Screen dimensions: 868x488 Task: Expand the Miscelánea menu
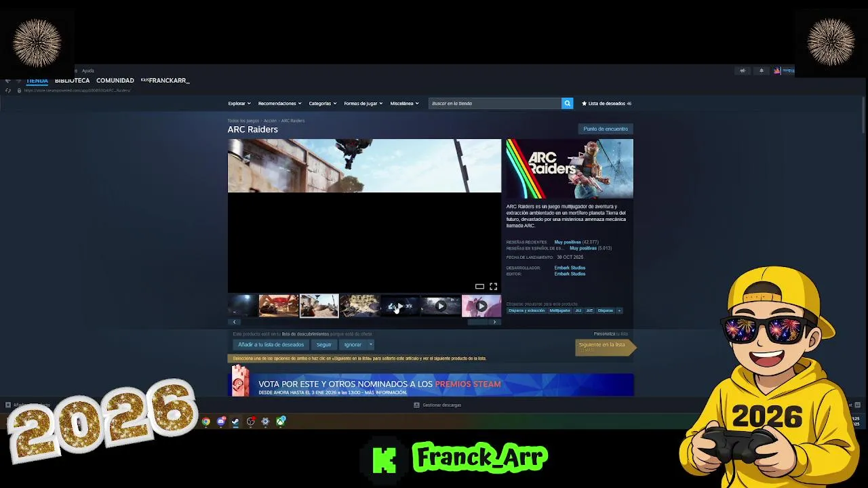tap(404, 103)
